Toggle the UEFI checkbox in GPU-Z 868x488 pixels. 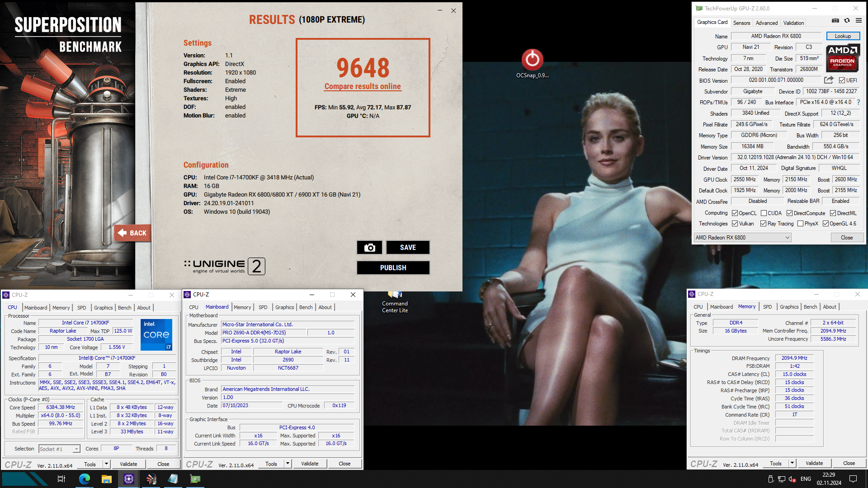coord(842,80)
